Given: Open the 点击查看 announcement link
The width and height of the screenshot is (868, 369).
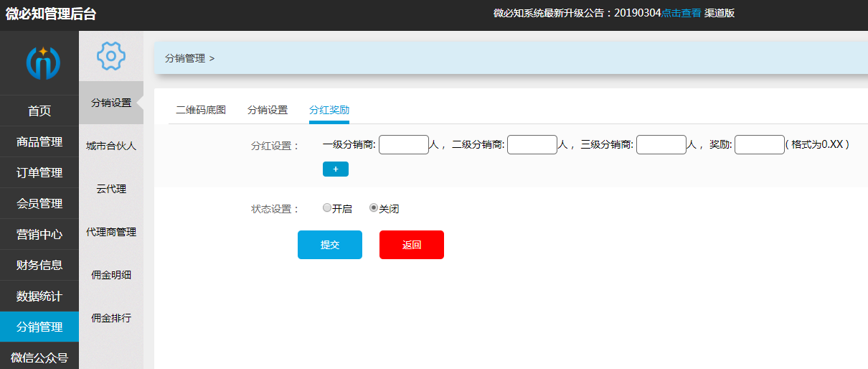Looking at the screenshot, I should (x=681, y=13).
